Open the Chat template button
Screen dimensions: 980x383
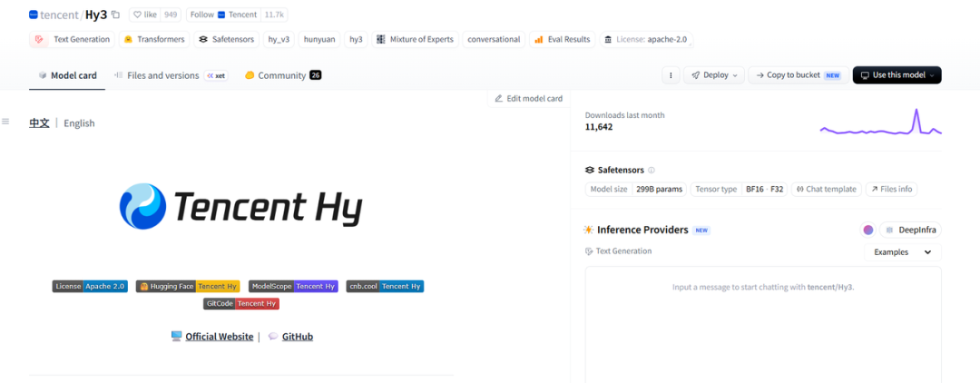827,189
